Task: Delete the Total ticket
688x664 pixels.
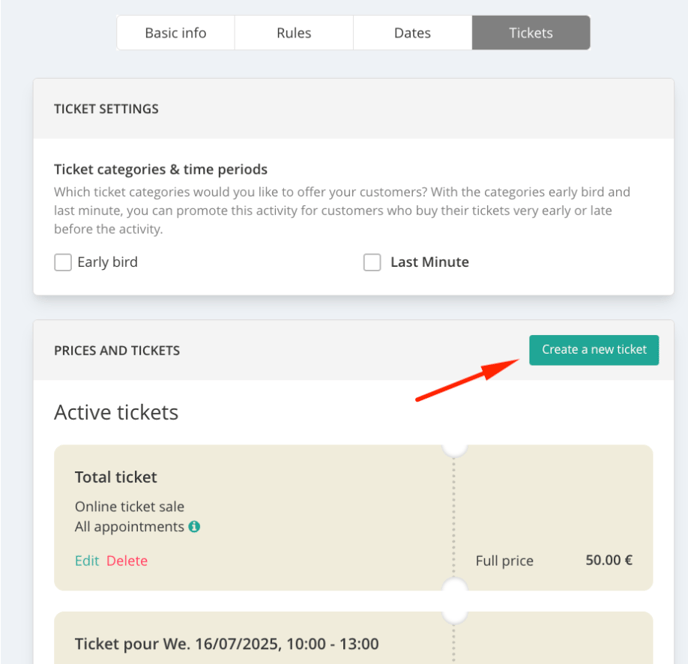Action: point(127,561)
